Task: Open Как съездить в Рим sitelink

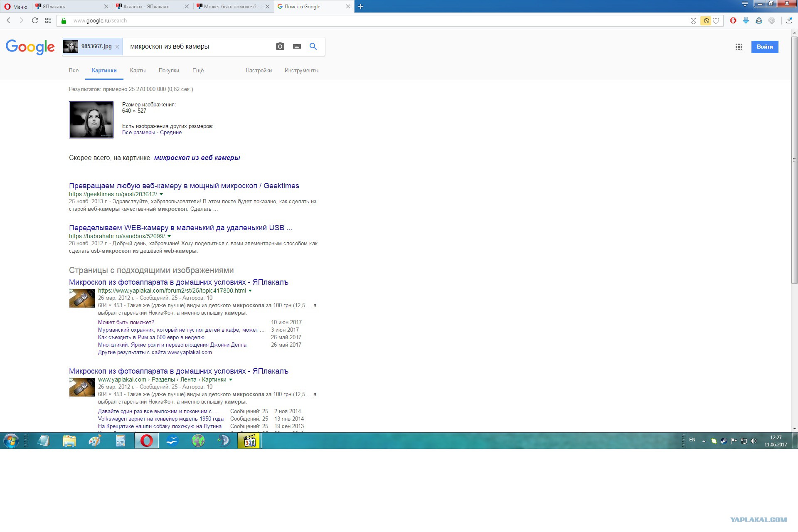Action: pyautogui.click(x=151, y=337)
